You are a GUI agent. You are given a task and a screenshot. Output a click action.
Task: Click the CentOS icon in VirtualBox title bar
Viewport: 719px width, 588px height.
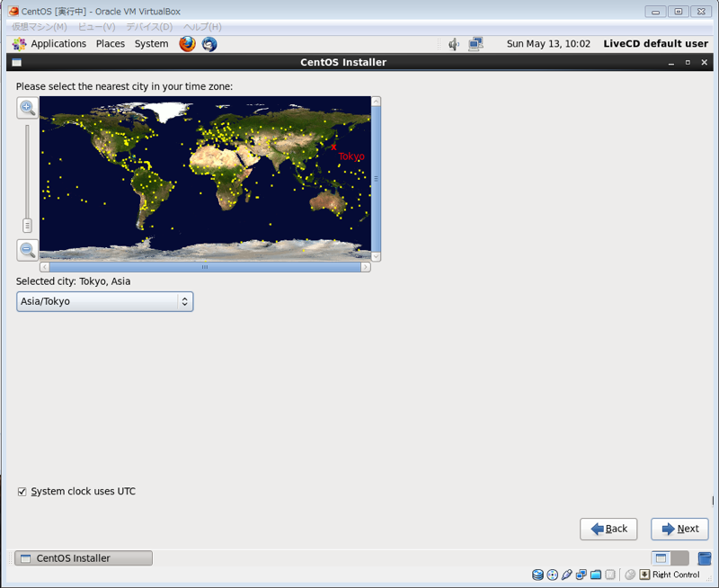[x=13, y=11]
